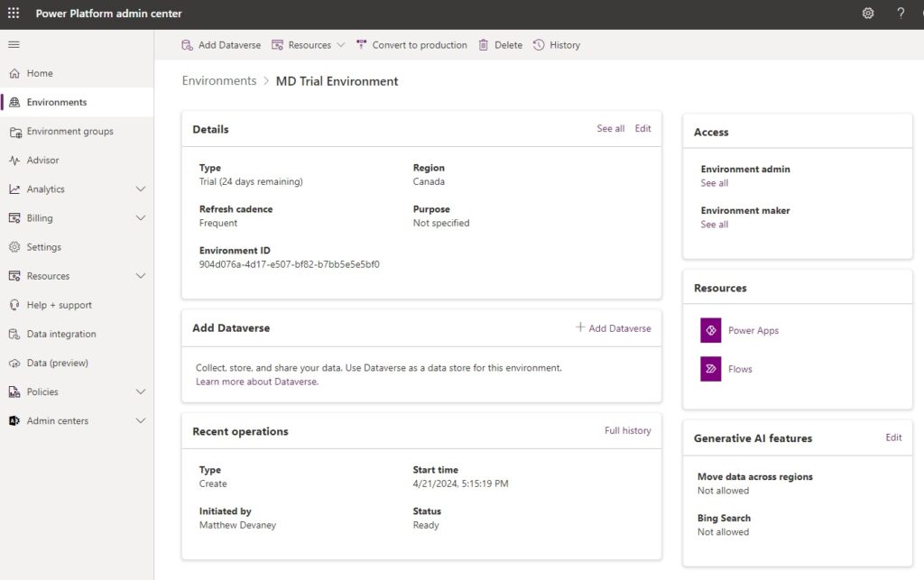Expand the Resources sidebar section

click(141, 276)
